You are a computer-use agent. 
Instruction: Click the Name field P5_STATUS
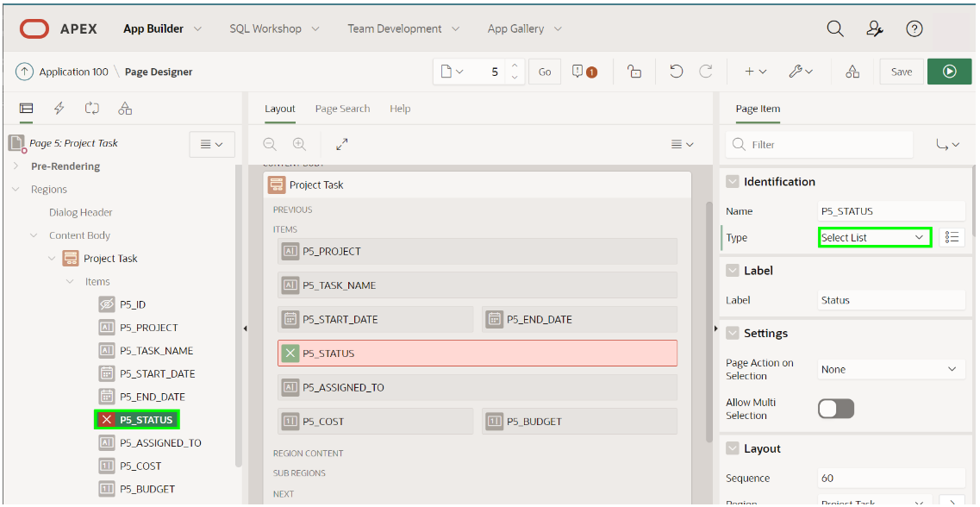[x=891, y=211]
